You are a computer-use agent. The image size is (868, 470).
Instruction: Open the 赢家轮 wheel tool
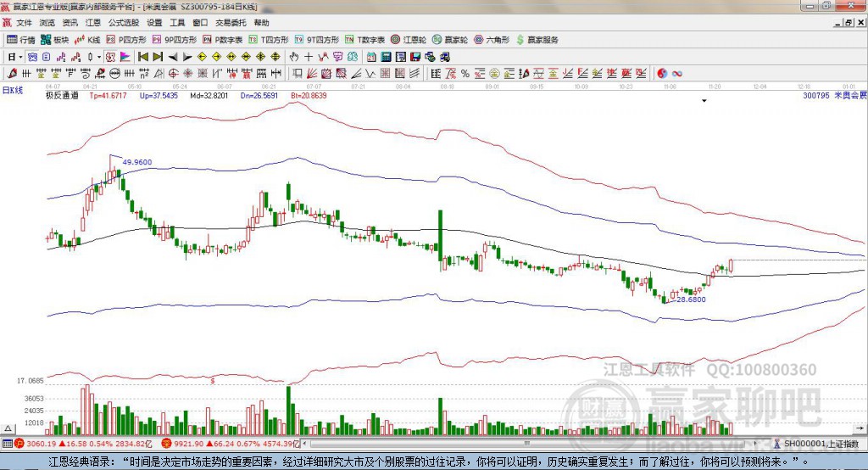tap(450, 40)
